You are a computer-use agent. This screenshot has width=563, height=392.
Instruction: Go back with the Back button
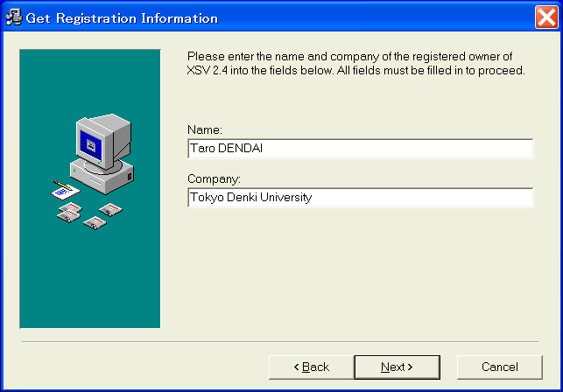coord(312,367)
